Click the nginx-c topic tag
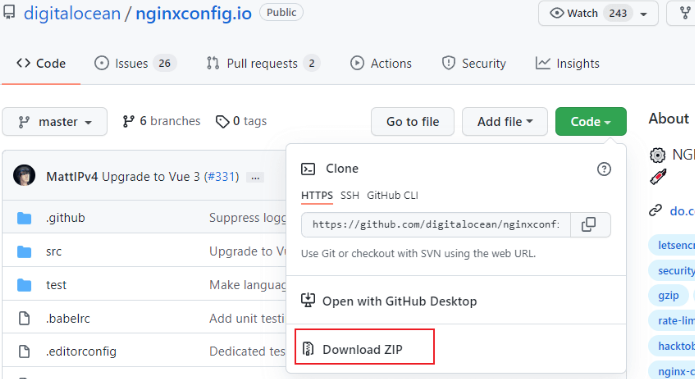Screen dimensions: 695x379 (x=672, y=371)
